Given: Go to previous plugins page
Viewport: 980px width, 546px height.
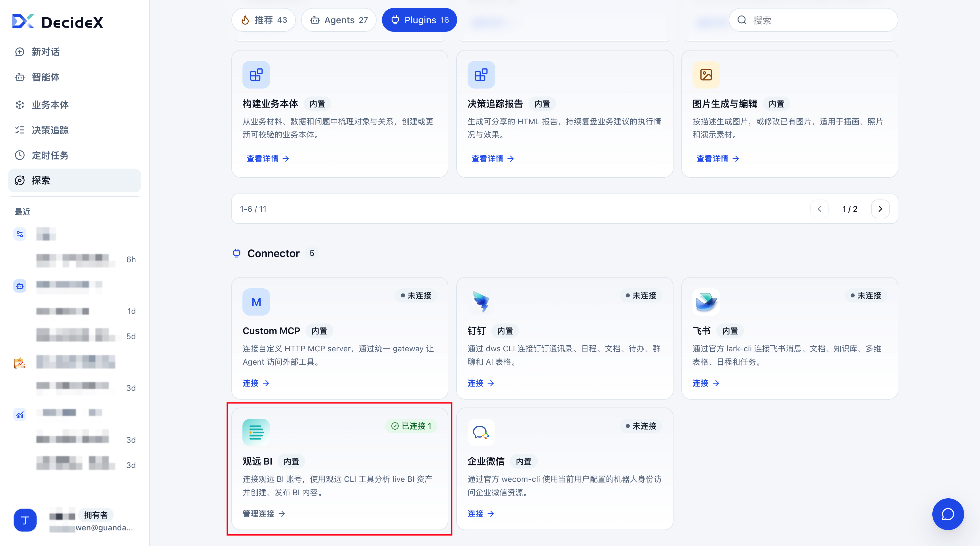Looking at the screenshot, I should point(820,209).
